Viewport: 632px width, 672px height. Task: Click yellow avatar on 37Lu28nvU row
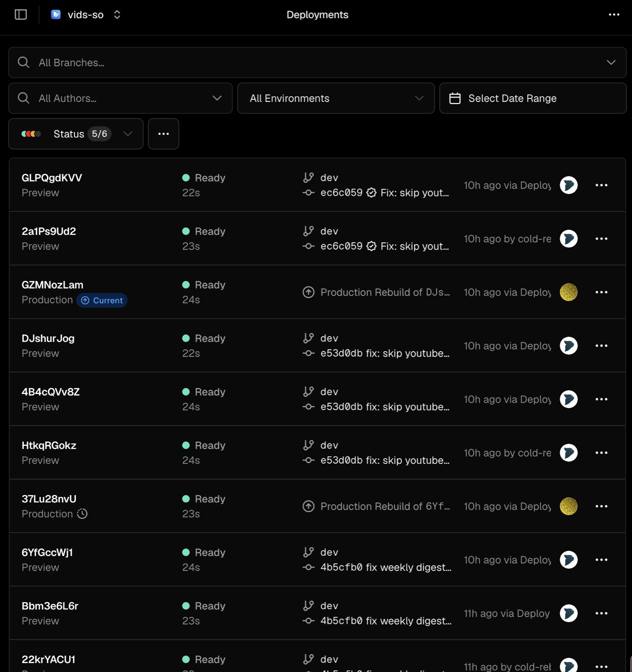569,507
